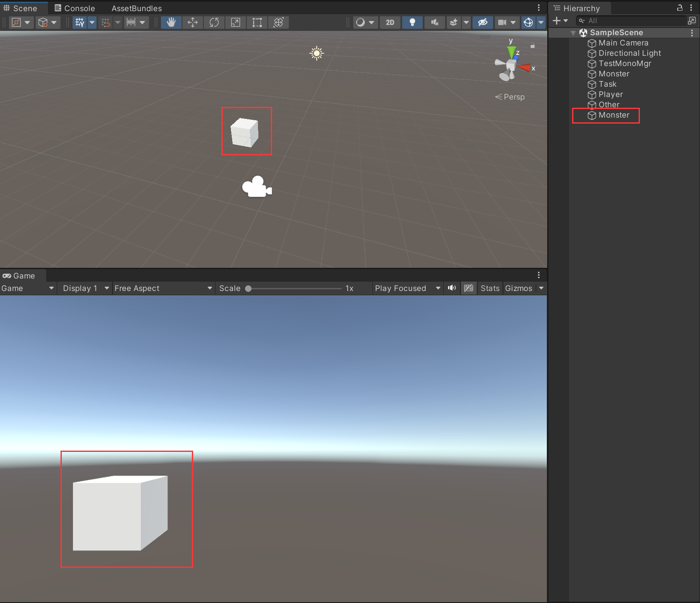Open the handle rotation dropdown arrow
700x603 pixels.
coord(54,22)
